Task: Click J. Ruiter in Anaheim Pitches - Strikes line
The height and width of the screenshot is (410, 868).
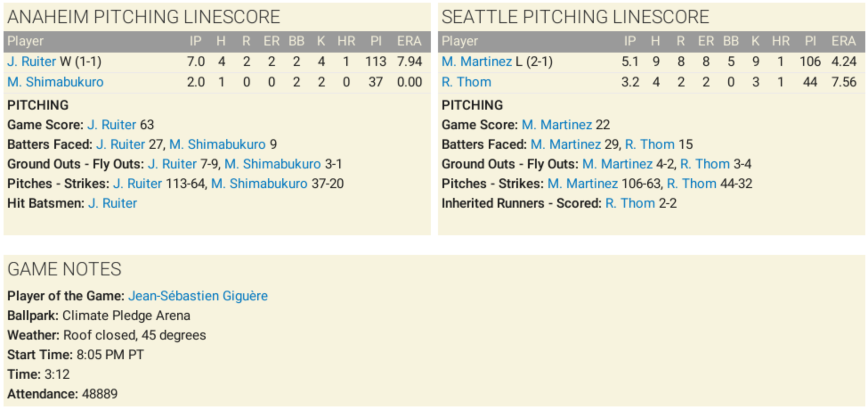Action: pyautogui.click(x=138, y=184)
